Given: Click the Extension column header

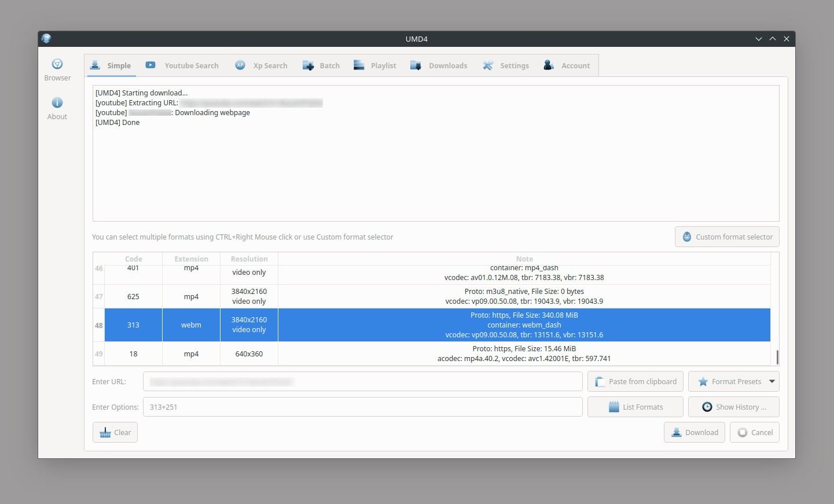Looking at the screenshot, I should pyautogui.click(x=192, y=259).
